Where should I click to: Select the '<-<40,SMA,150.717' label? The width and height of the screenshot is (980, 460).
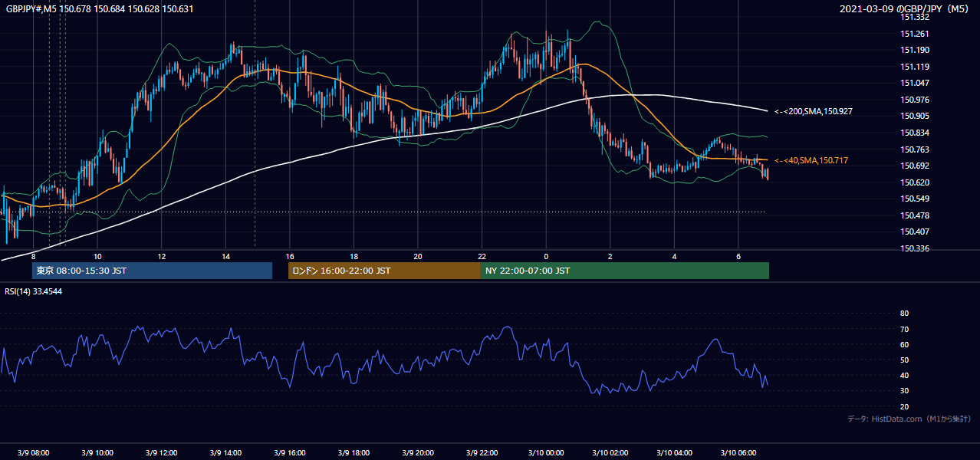(x=811, y=161)
